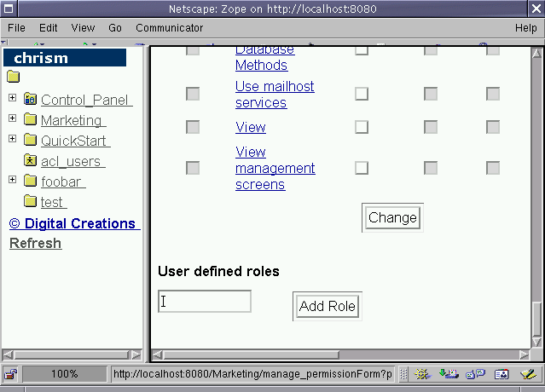Click the Add Role button

click(327, 306)
